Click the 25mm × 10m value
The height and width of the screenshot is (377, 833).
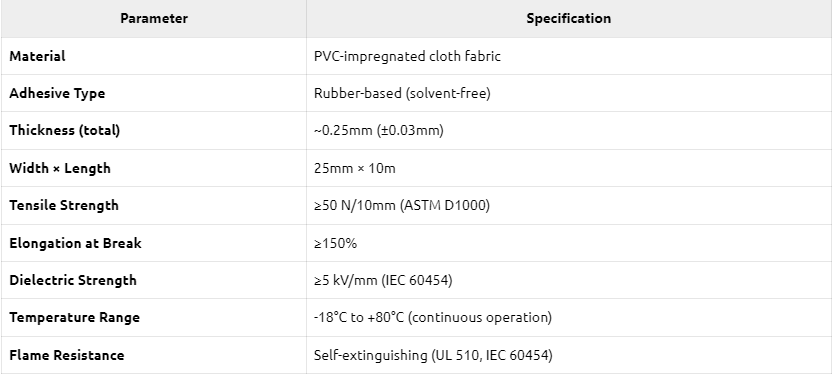pos(354,168)
